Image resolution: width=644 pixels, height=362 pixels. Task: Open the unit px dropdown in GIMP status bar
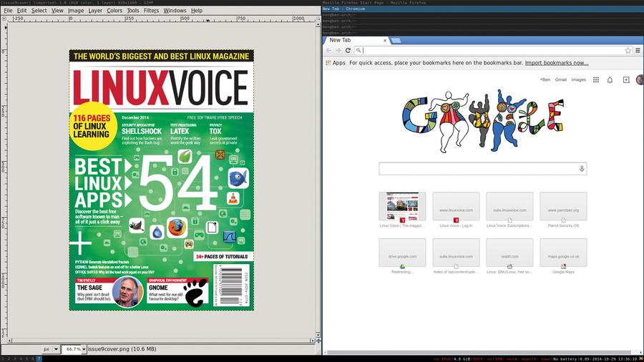point(51,349)
